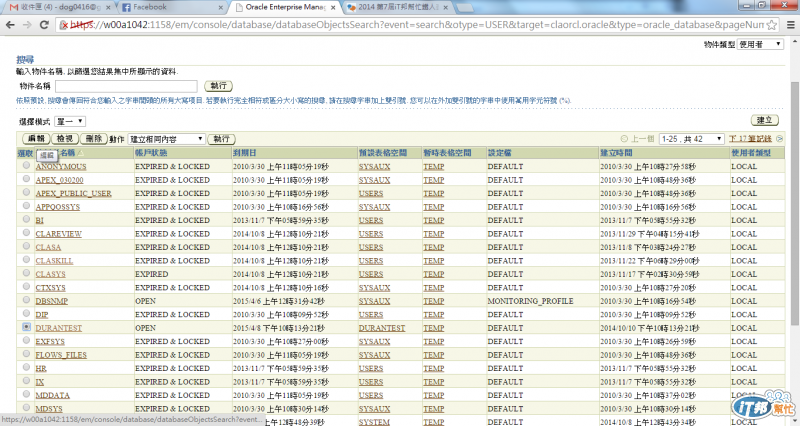Click the action 執行 button
Image resolution: width=800 pixels, height=426 pixels.
coord(221,139)
